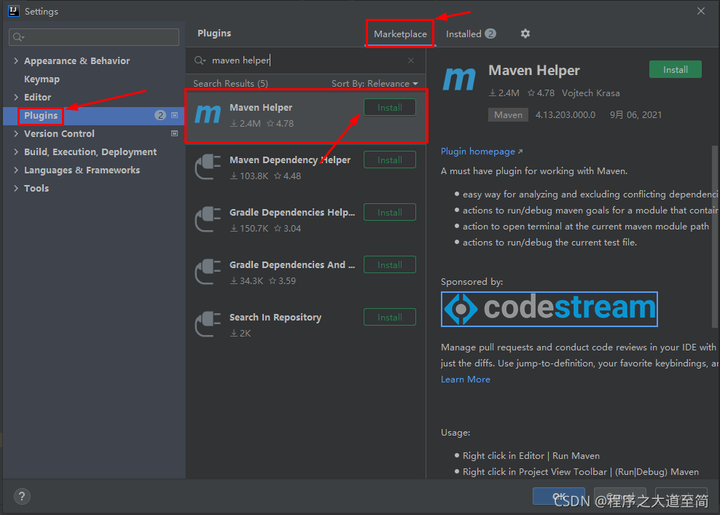Click the Vojtech Krasa author name

[x=591, y=93]
